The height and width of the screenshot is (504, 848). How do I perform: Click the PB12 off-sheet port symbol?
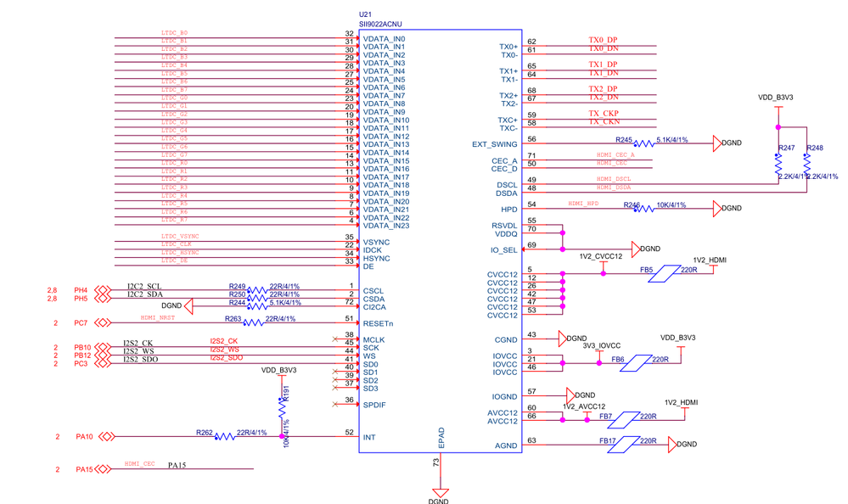(x=102, y=356)
